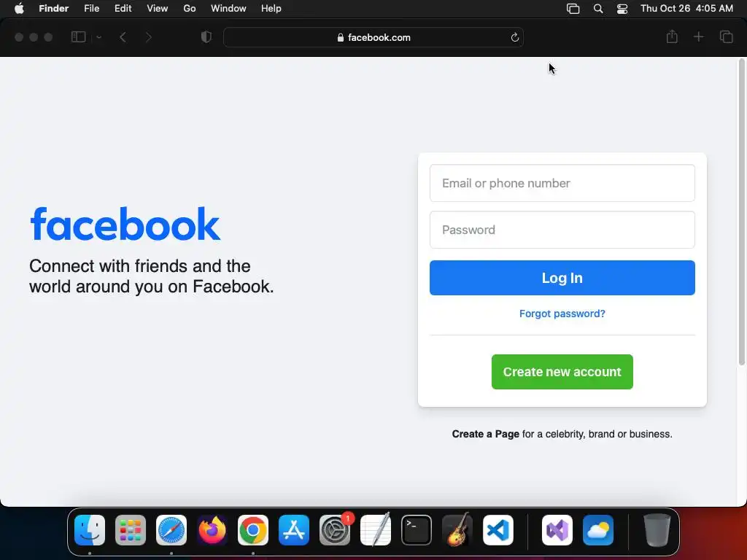
Task: Open TextEdit from the Dock
Action: (x=376, y=530)
